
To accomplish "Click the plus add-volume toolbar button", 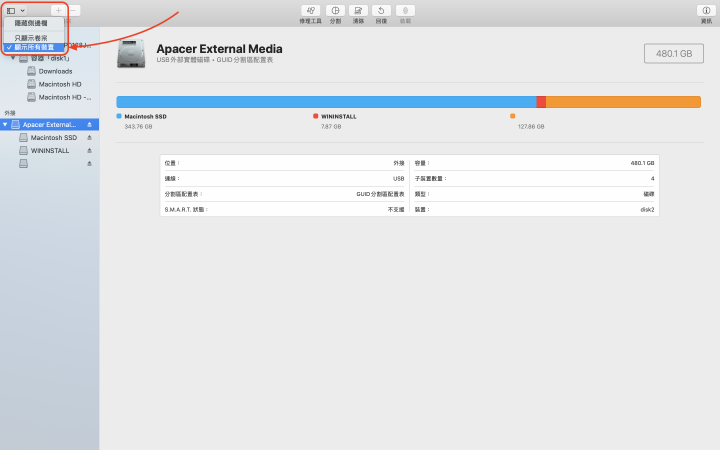I will coord(58,10).
